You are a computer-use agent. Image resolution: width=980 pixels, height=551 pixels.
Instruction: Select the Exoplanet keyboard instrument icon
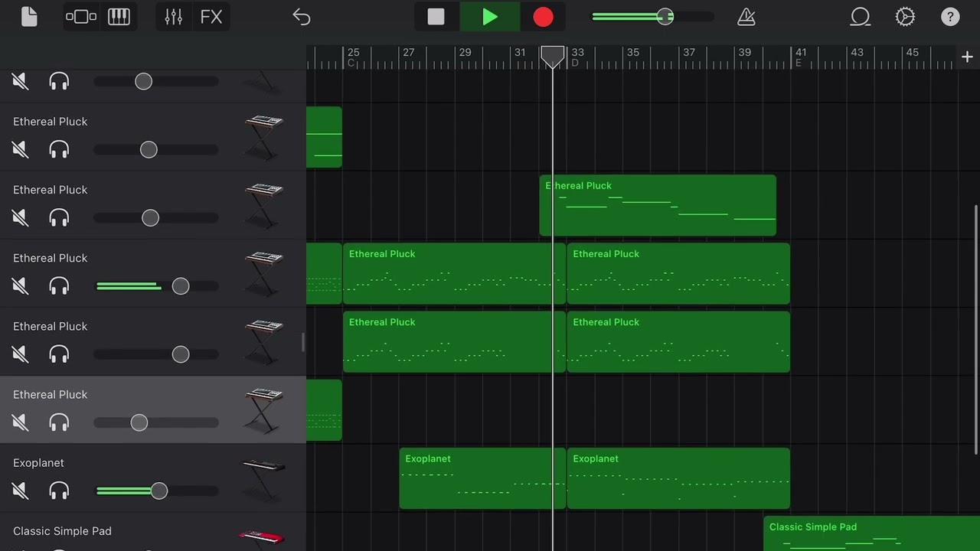pos(263,479)
